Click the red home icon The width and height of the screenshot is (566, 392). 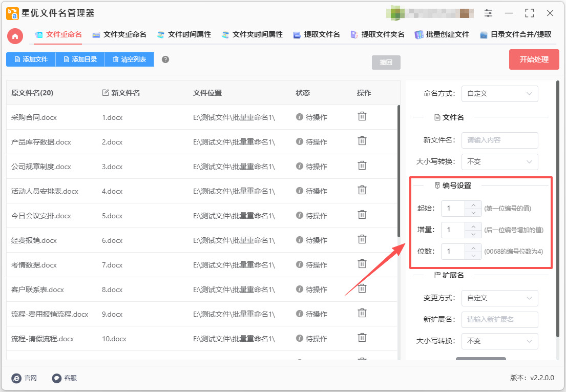tap(15, 35)
